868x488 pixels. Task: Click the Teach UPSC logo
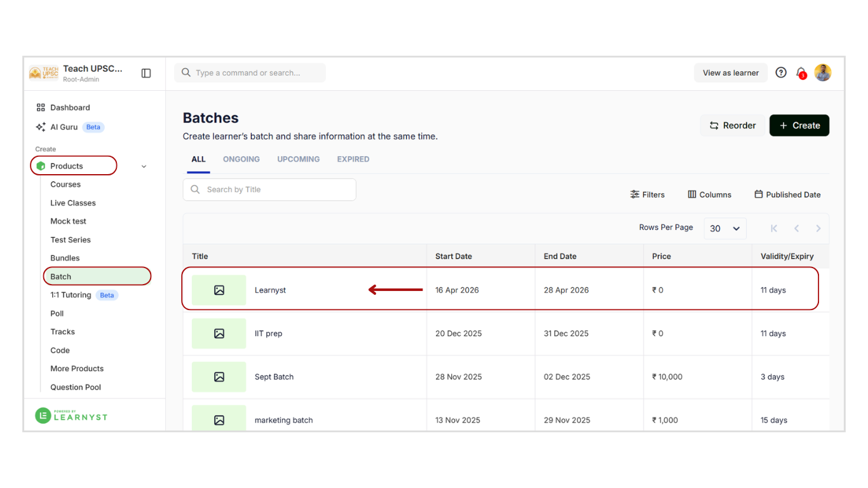(x=44, y=73)
